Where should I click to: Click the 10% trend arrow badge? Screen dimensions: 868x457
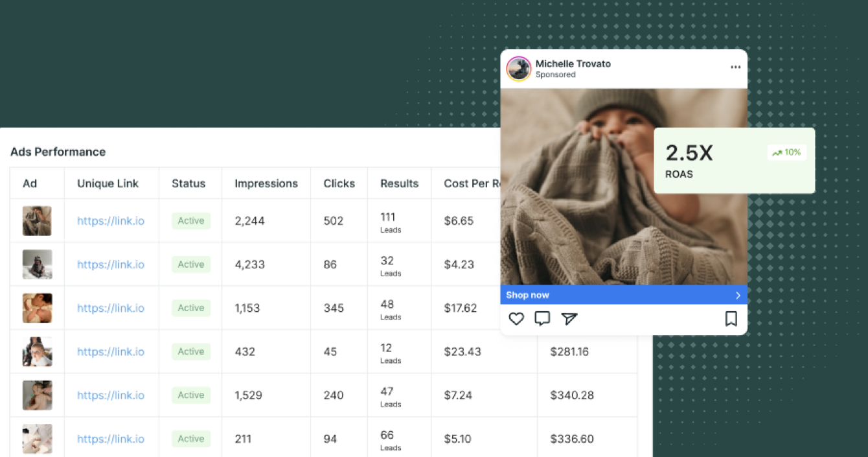click(787, 152)
